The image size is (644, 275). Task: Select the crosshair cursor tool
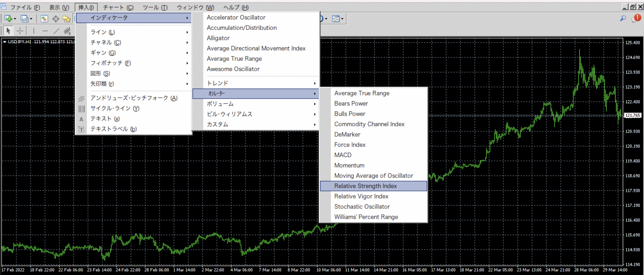click(20, 31)
